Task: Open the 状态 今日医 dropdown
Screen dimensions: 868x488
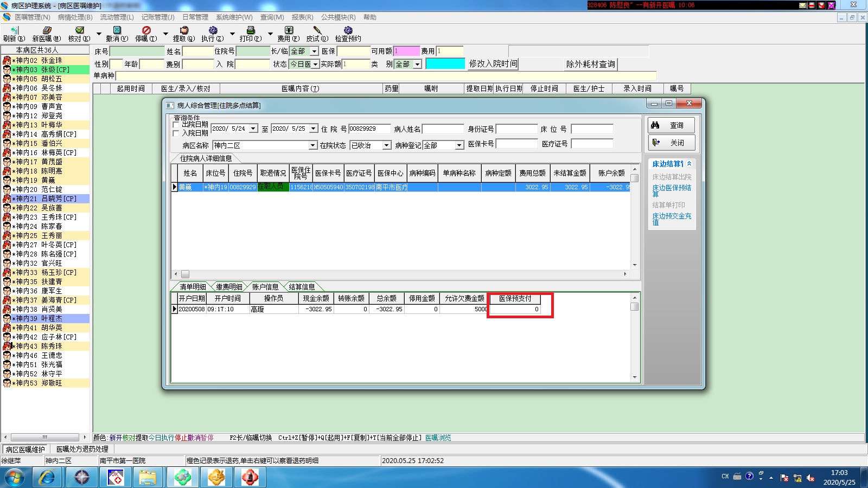Action: (315, 64)
